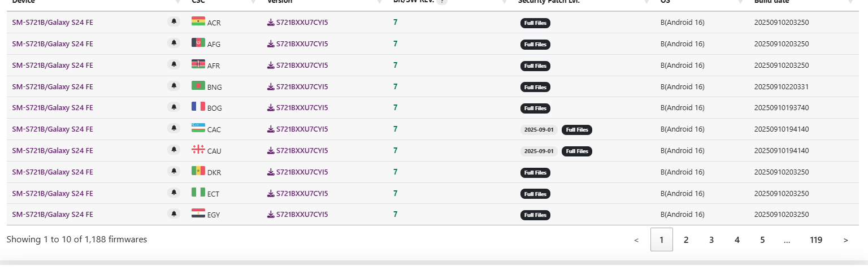Screen dimensions: 868x270
Task: Click the 2025-09-01 patch badge for CAC
Action: point(539,129)
